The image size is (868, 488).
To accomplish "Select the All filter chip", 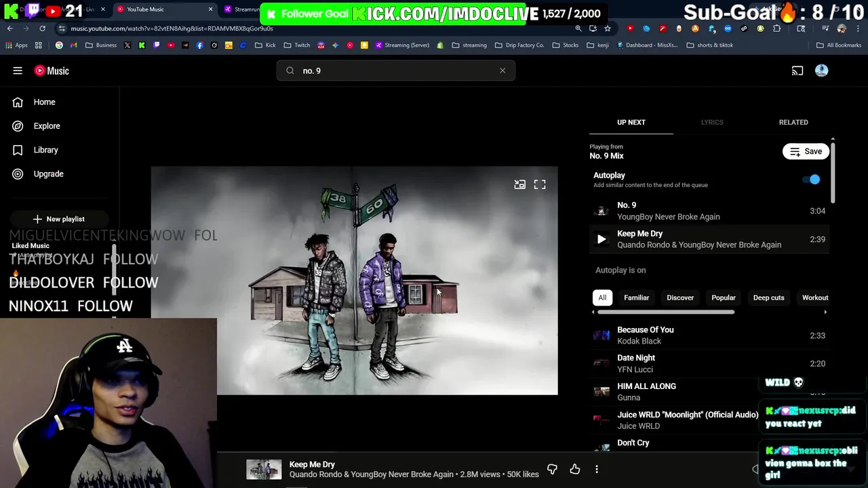I will point(602,298).
